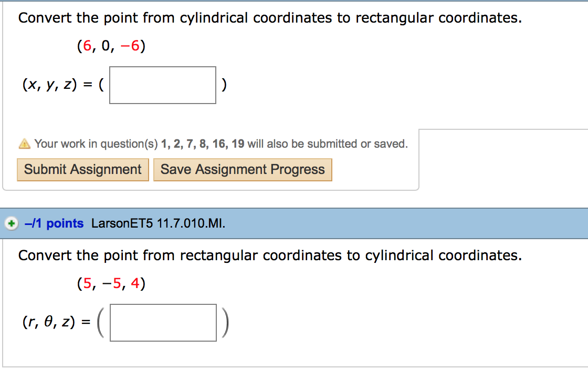Select the (r, θ, z) answer input box
Screen dimensions: 588x369
163,322
